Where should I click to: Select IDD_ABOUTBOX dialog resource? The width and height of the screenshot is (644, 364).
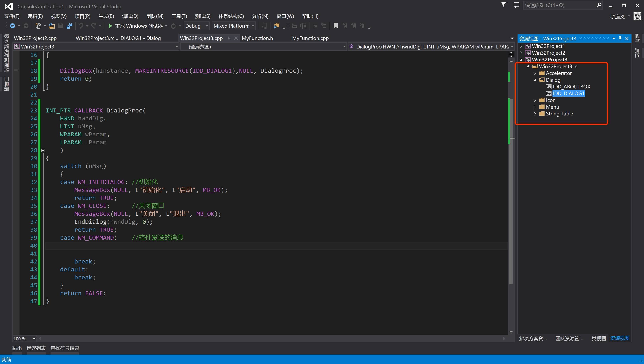pyautogui.click(x=571, y=86)
